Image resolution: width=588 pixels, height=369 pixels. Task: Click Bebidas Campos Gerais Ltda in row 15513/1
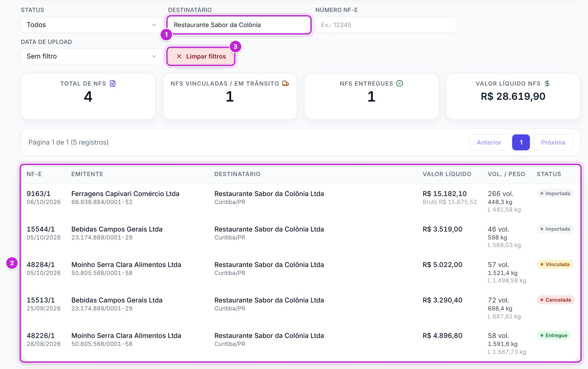[117, 300]
